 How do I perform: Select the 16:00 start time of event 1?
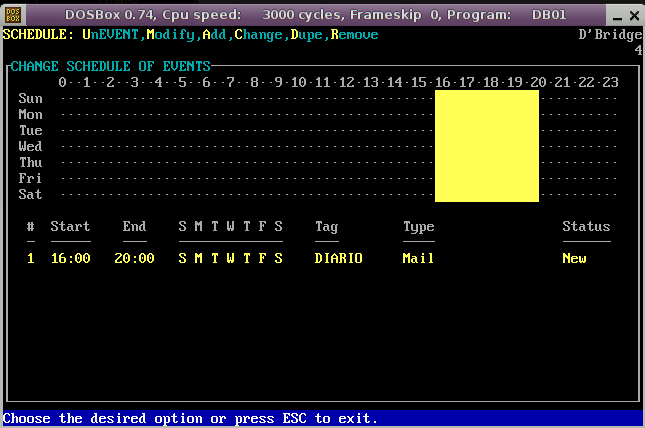[x=70, y=258]
